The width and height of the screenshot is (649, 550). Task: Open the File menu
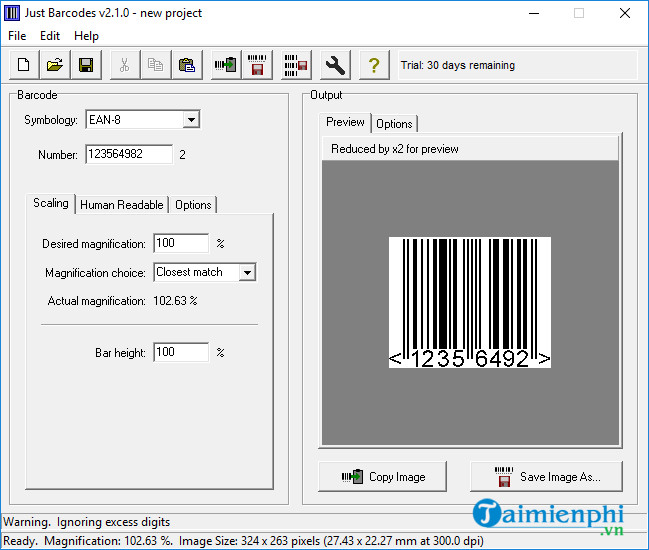[x=17, y=36]
